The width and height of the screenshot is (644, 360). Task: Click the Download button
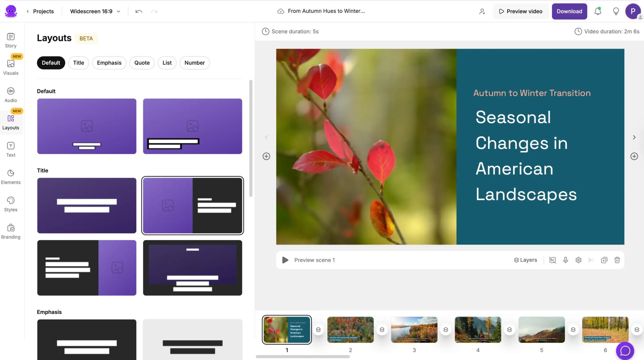[x=569, y=11]
